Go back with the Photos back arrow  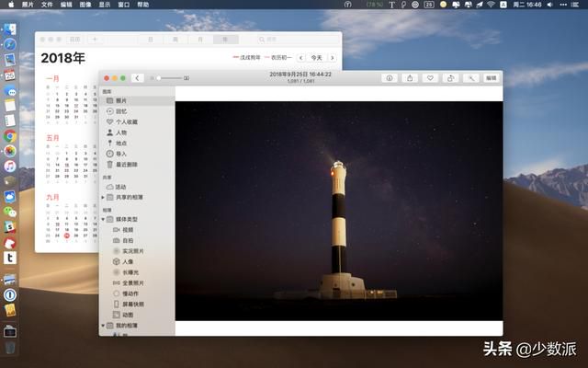click(x=137, y=78)
